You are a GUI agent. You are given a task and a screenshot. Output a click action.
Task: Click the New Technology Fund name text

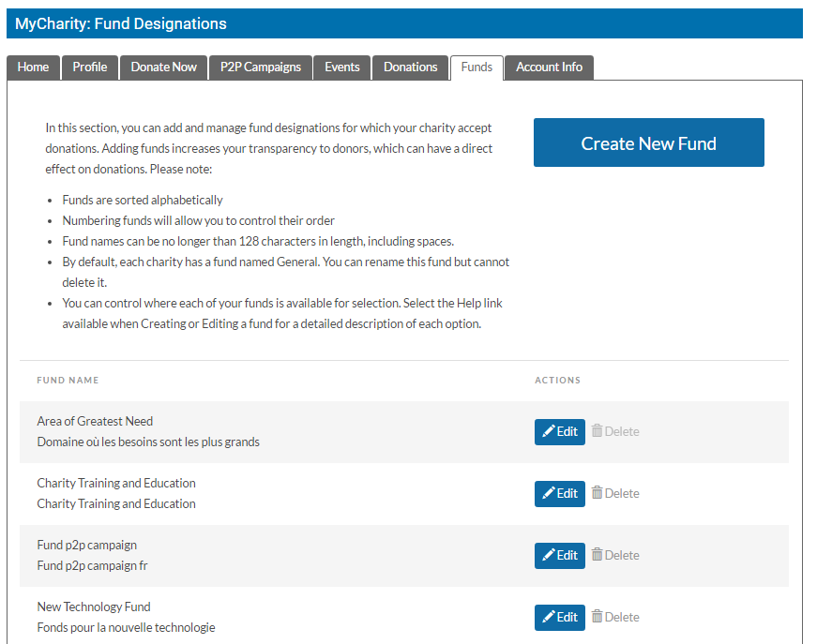click(x=94, y=607)
